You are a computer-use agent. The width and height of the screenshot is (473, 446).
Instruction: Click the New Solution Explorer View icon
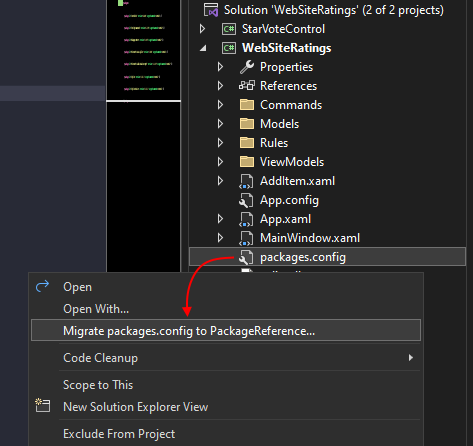tap(43, 405)
